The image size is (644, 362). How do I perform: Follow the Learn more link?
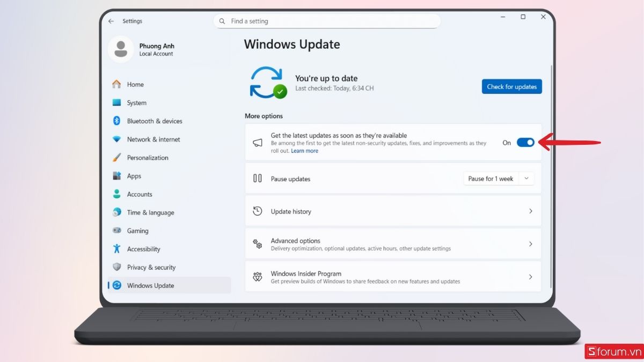tap(304, 151)
